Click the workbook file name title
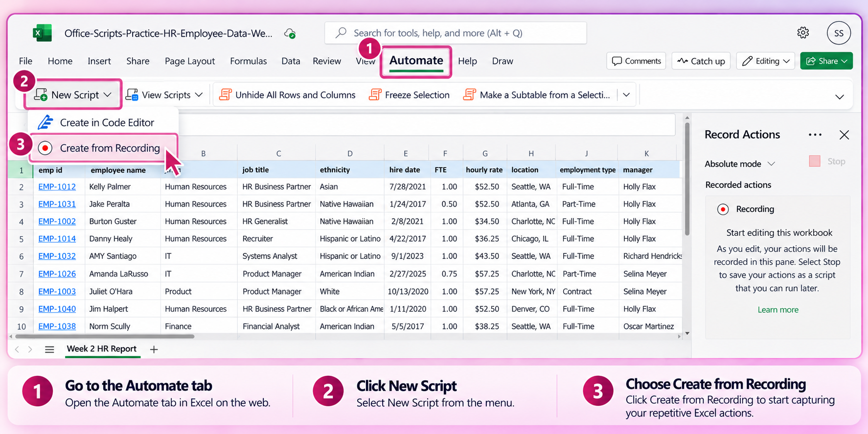This screenshot has height=434, width=868. pyautogui.click(x=168, y=33)
